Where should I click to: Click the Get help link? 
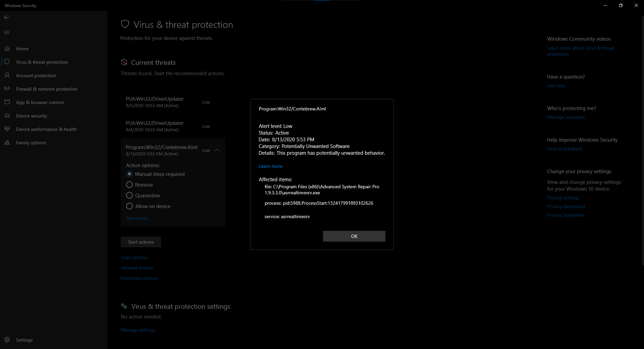[556, 86]
